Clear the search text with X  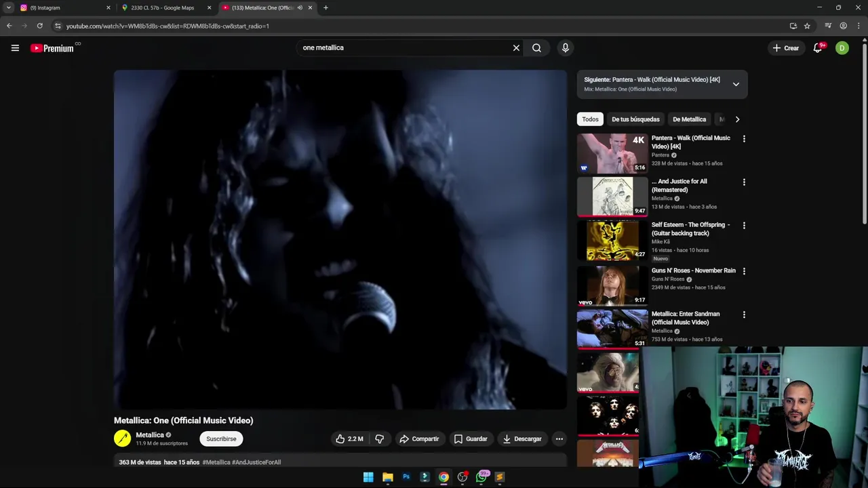tap(516, 48)
